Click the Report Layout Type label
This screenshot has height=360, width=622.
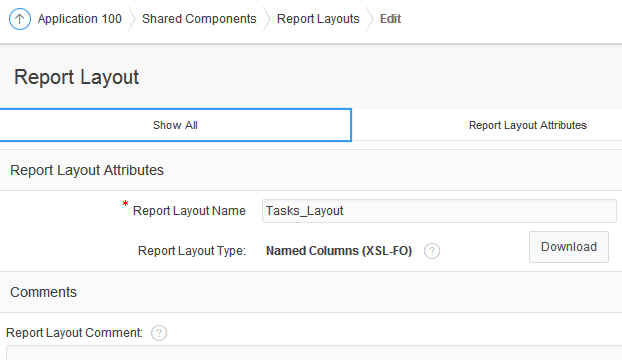(192, 251)
